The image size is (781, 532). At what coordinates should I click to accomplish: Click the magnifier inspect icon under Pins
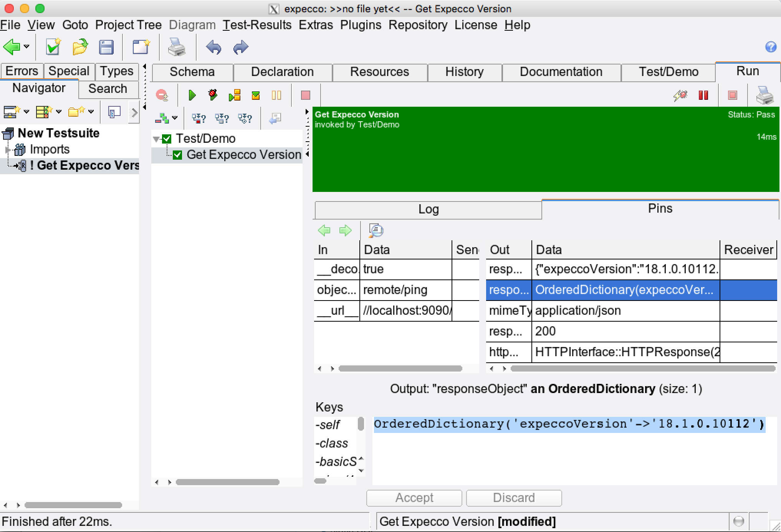click(376, 230)
